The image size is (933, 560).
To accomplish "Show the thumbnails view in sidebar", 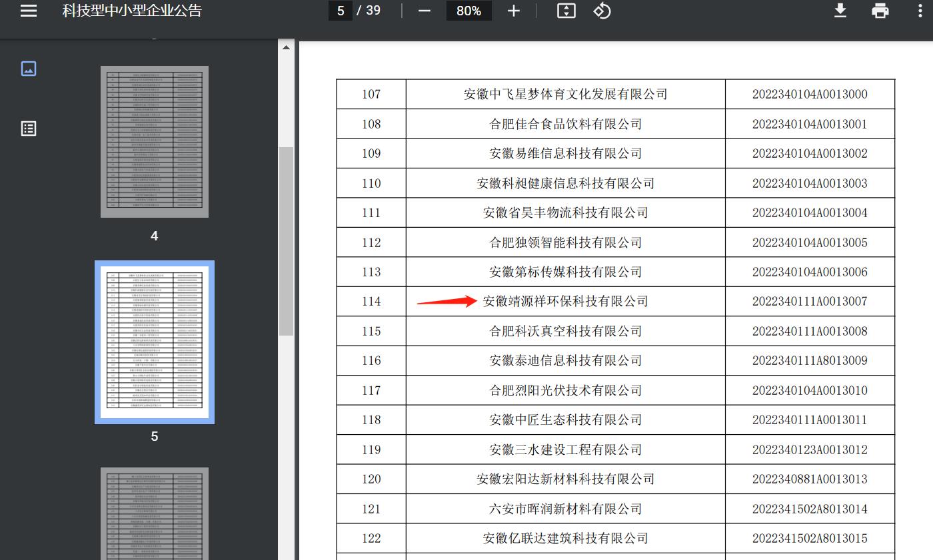I will (x=29, y=69).
